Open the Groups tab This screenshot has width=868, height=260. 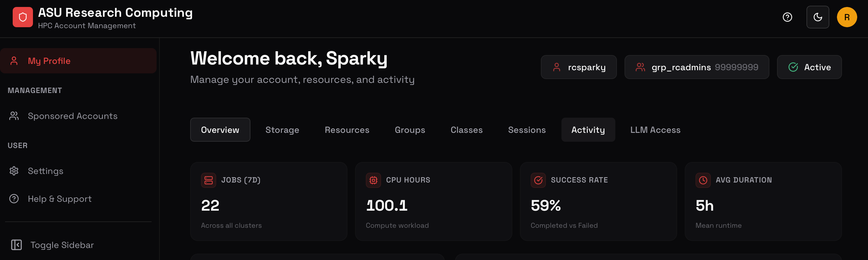click(410, 130)
